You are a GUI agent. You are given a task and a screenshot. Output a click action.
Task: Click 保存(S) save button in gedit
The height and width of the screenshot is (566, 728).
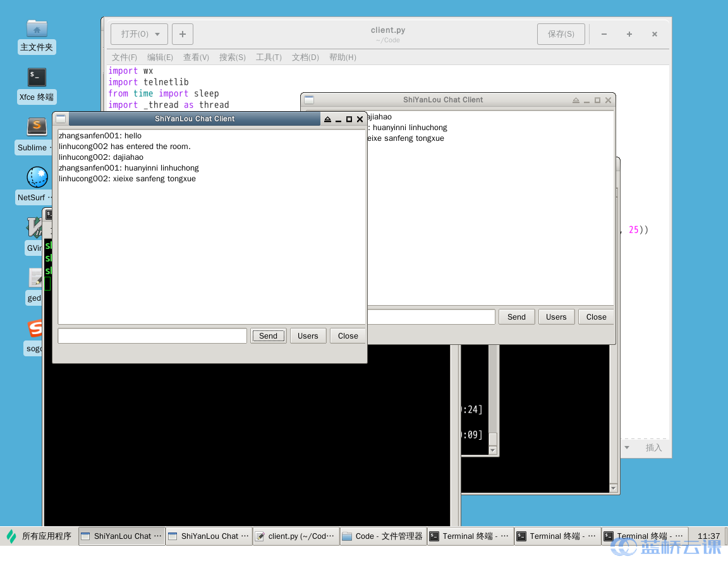tap(561, 34)
